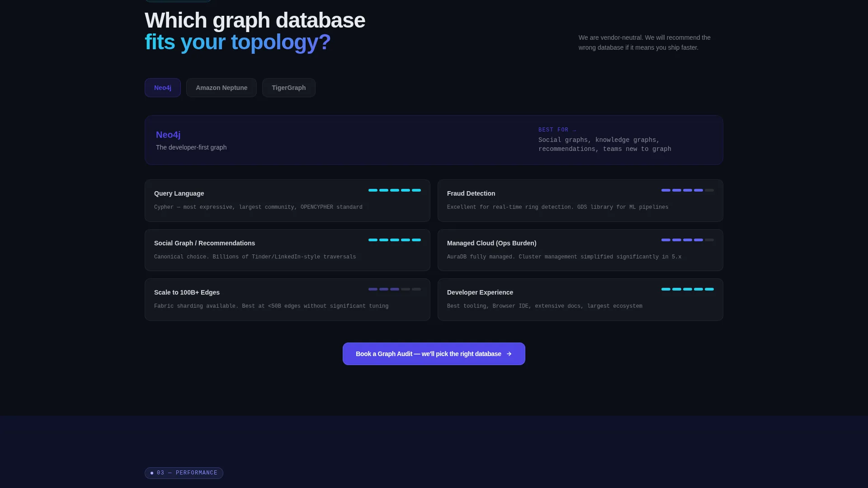
Task: Click the Managed Cloud (Ops Burden) rating bar
Action: (x=688, y=240)
